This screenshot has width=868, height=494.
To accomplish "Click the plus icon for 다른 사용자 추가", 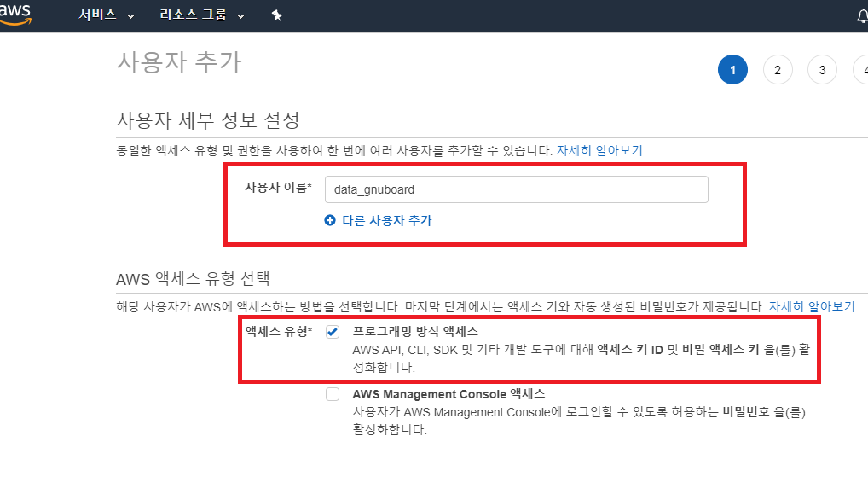I will pos(330,220).
